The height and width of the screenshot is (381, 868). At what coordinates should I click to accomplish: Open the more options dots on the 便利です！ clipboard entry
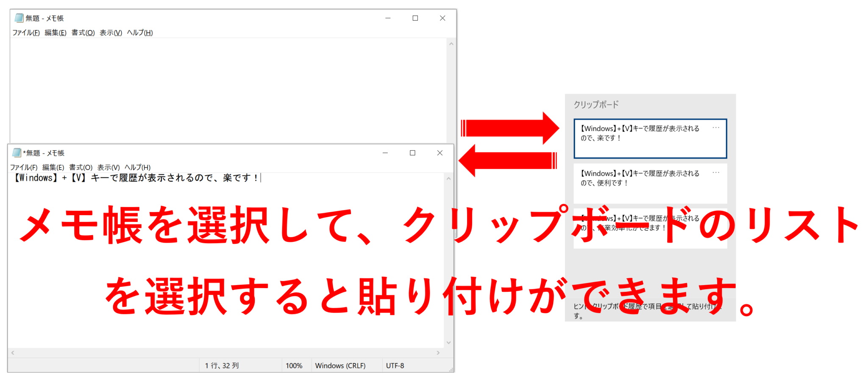coord(716,173)
